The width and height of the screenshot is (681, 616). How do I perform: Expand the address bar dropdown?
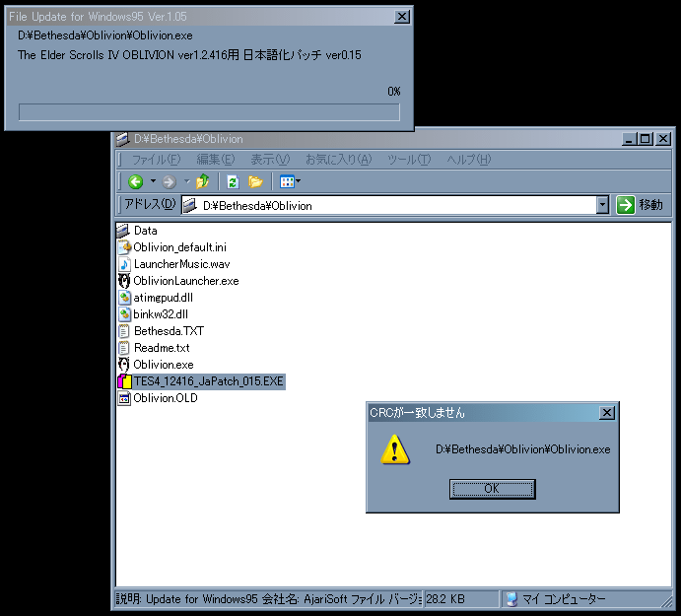click(602, 205)
